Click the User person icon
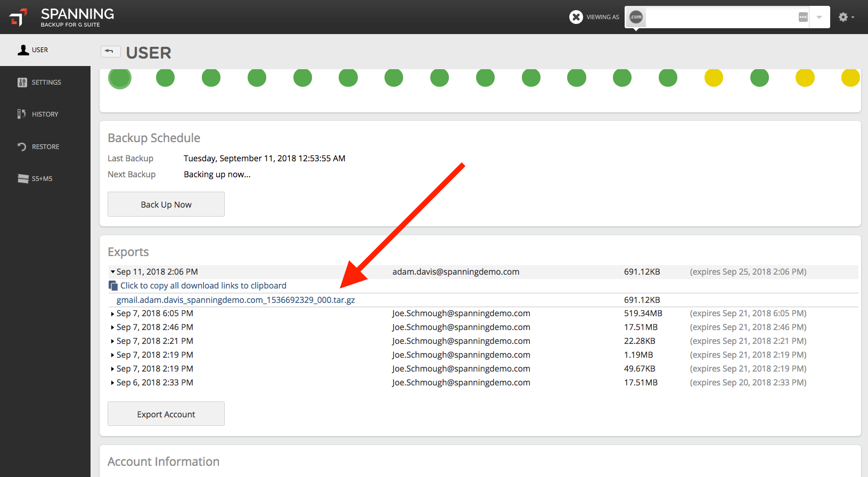The width and height of the screenshot is (868, 477). [23, 50]
